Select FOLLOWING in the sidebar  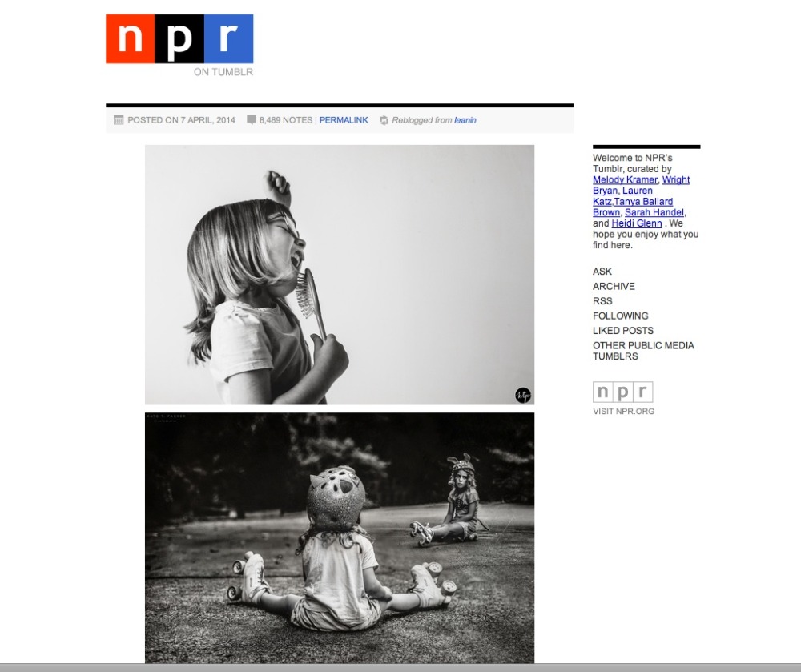[620, 316]
